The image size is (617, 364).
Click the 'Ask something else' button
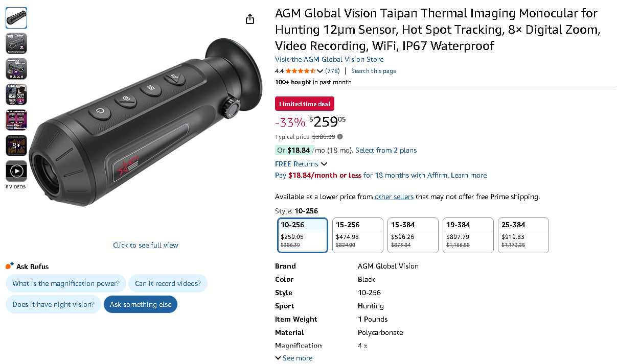point(141,304)
